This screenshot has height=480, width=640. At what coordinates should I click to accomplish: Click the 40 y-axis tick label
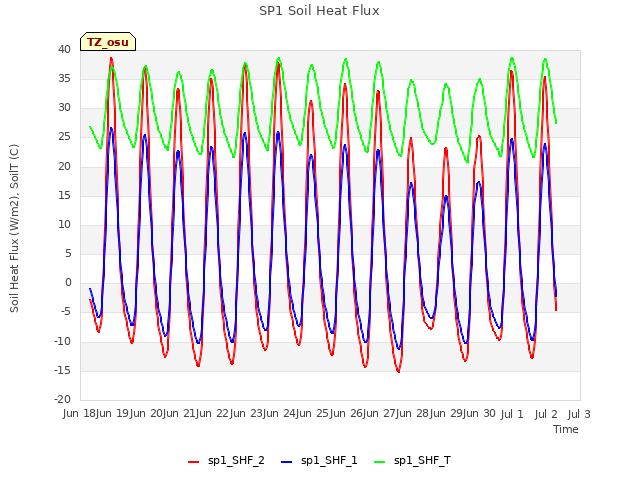pos(64,49)
